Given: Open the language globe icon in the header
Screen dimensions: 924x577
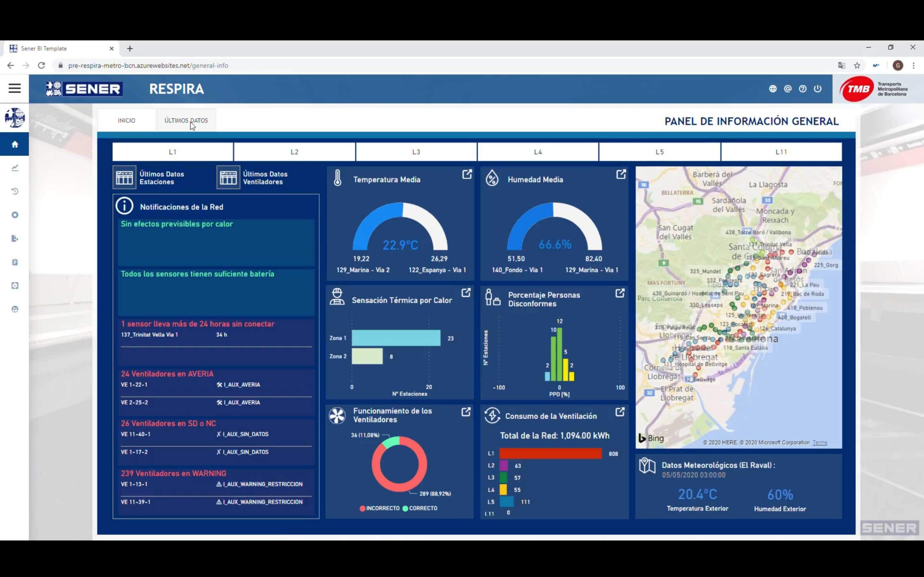Looking at the screenshot, I should coord(773,89).
